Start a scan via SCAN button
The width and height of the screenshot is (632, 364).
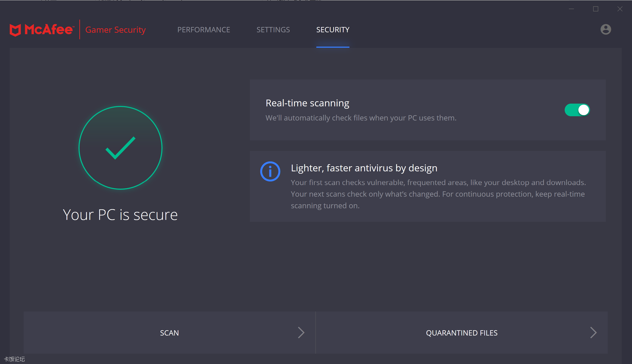(x=169, y=333)
